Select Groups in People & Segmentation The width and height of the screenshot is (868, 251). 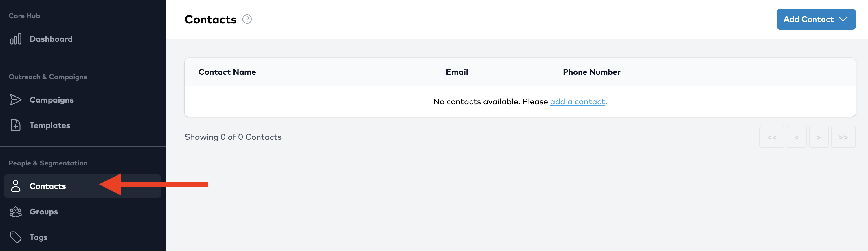point(44,212)
